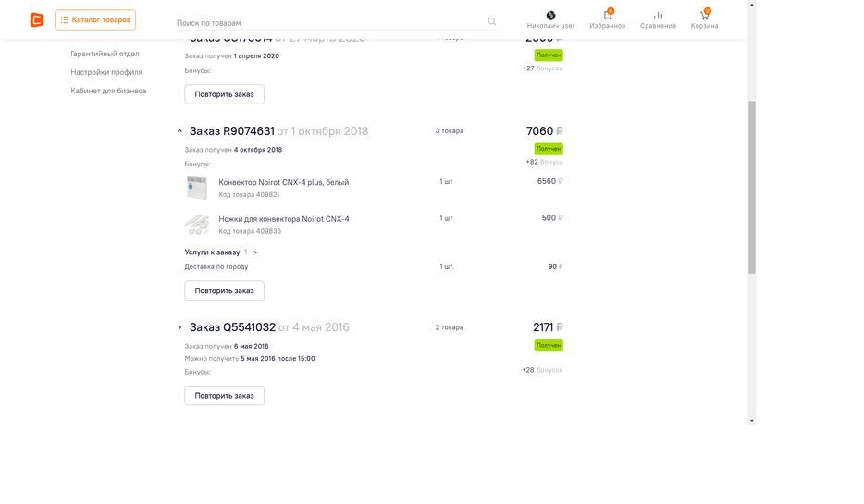The image size is (864, 504).
Task: Focus the Поиск по товарам search field
Action: (x=328, y=22)
